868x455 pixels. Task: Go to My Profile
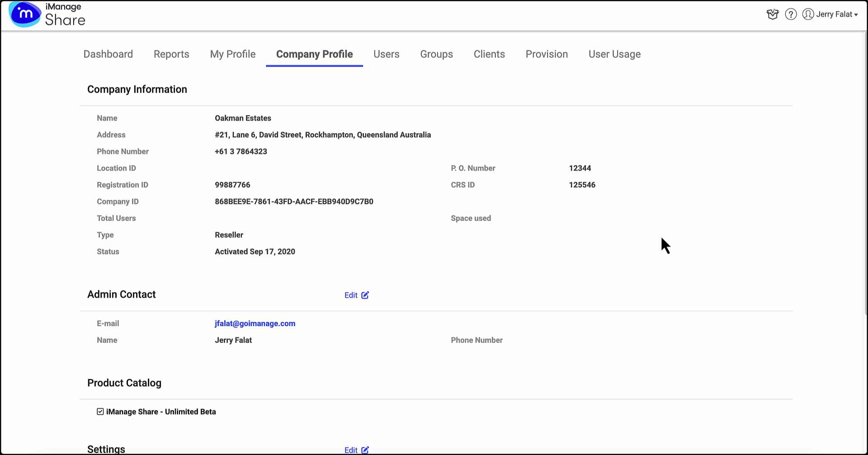tap(232, 54)
